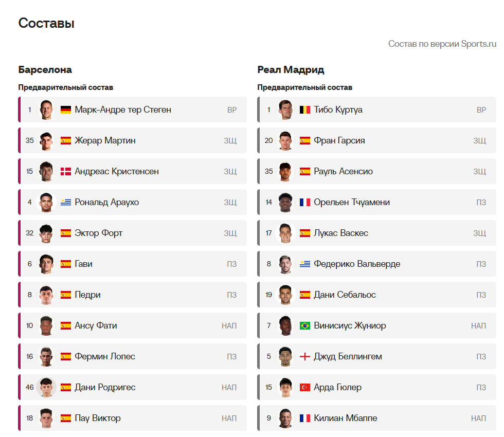
Task: Open Педри player profile link
Action: tap(87, 295)
